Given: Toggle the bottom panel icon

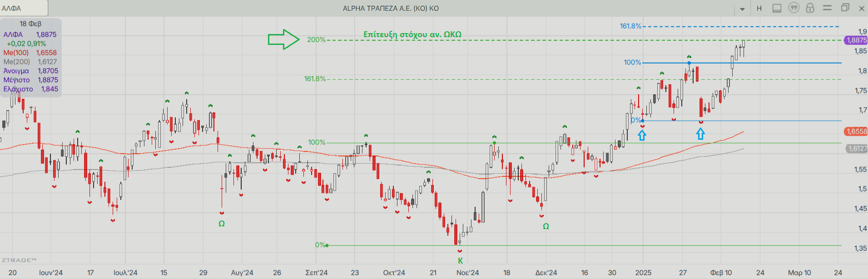Looking at the screenshot, I should 777,8.
